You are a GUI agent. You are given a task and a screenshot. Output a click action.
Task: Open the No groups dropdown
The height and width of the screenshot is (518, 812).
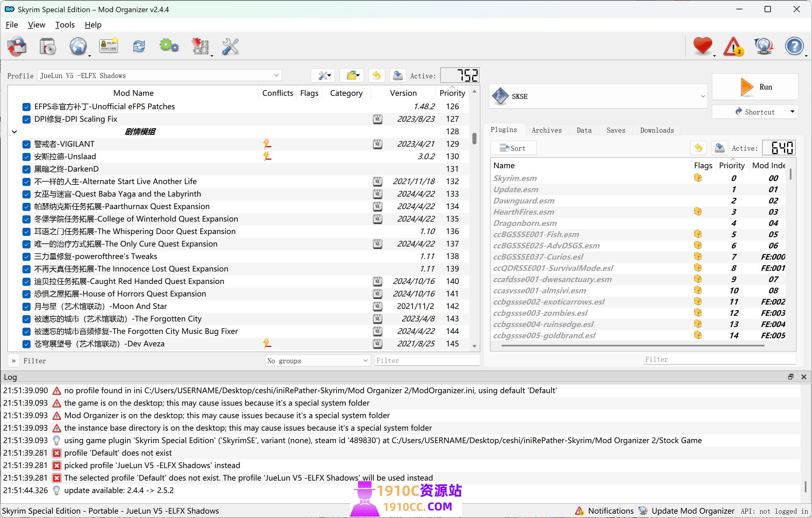(x=318, y=361)
